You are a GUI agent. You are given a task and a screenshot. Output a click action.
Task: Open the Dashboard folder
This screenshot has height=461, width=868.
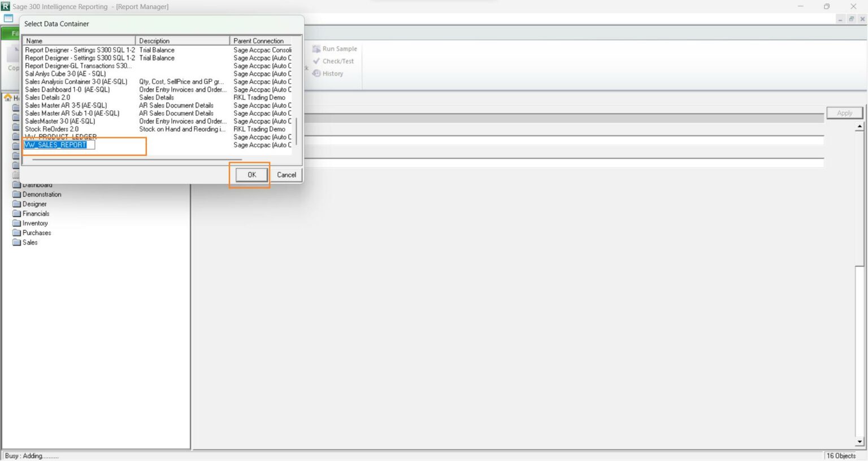(36, 185)
